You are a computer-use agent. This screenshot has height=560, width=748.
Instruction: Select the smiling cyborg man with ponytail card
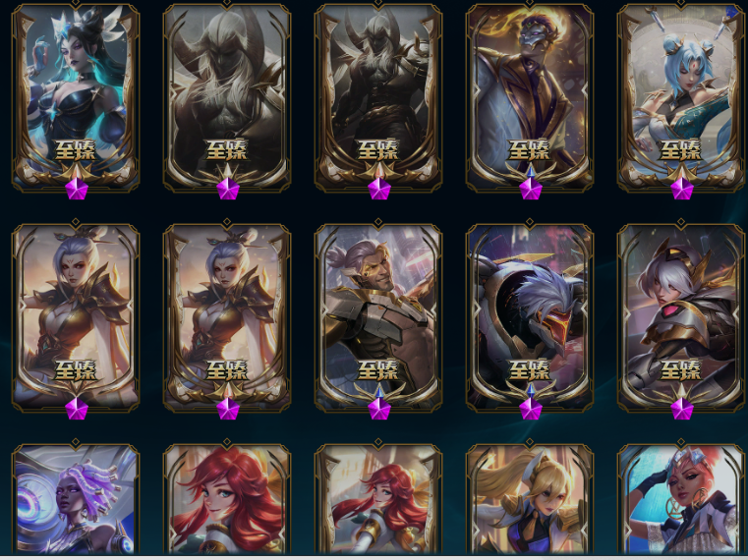click(x=378, y=315)
